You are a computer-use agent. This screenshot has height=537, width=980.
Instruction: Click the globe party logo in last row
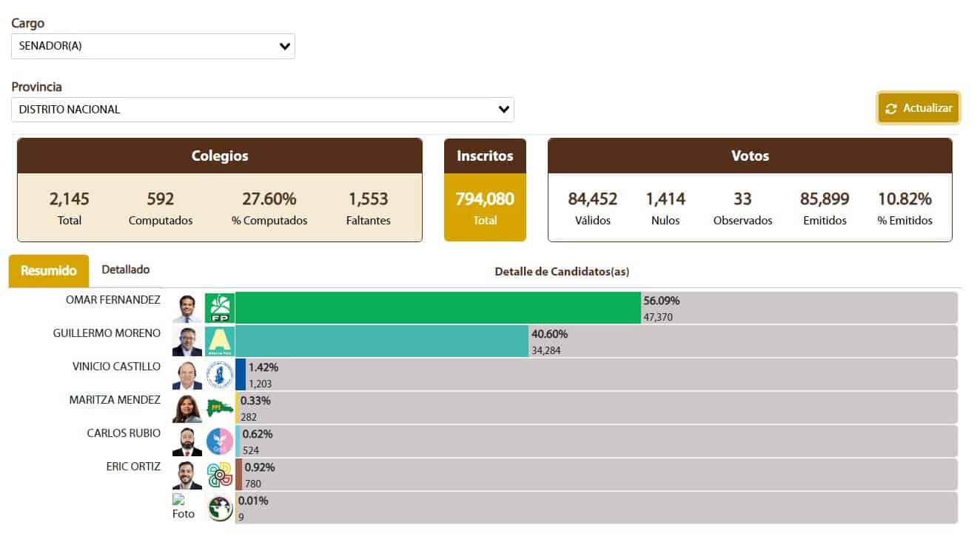point(220,508)
